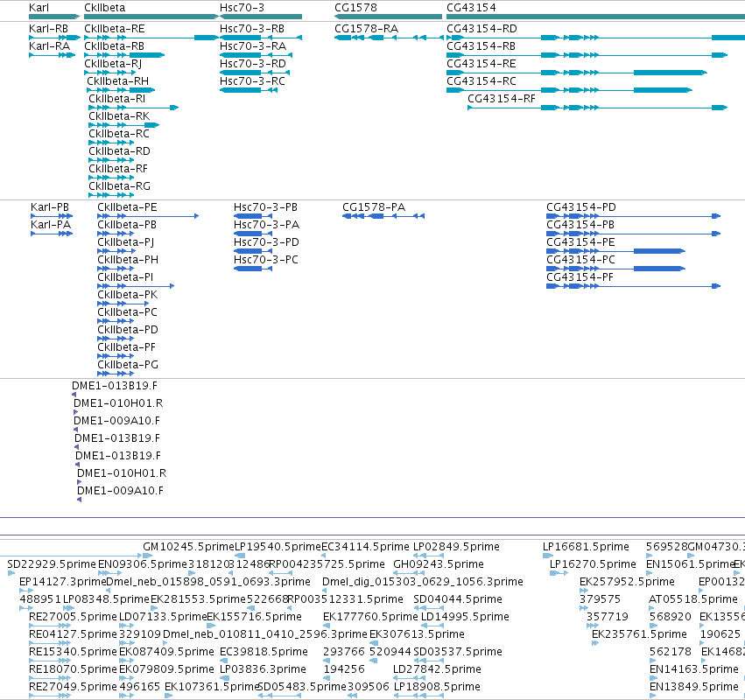Viewport: 745px width, 700px height.
Task: Select EST LD14995.5prime
Action: [x=465, y=616]
